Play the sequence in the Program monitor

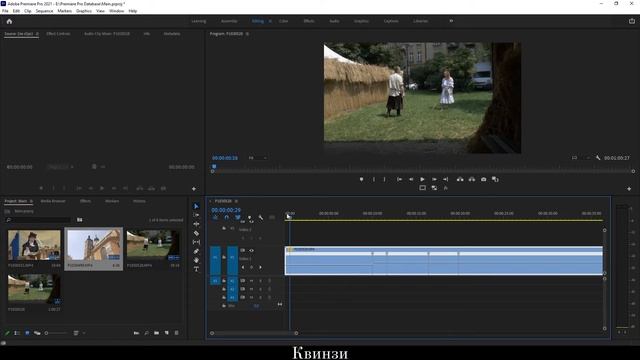(x=422, y=179)
